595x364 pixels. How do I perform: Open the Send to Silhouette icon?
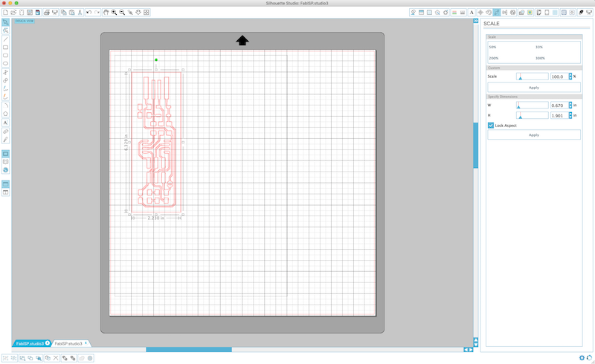point(589,13)
